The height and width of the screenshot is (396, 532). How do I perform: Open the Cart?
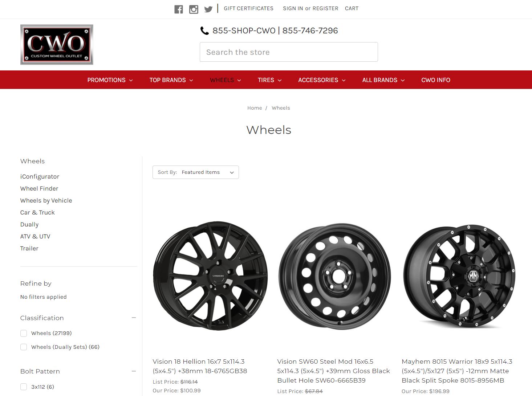(x=352, y=8)
